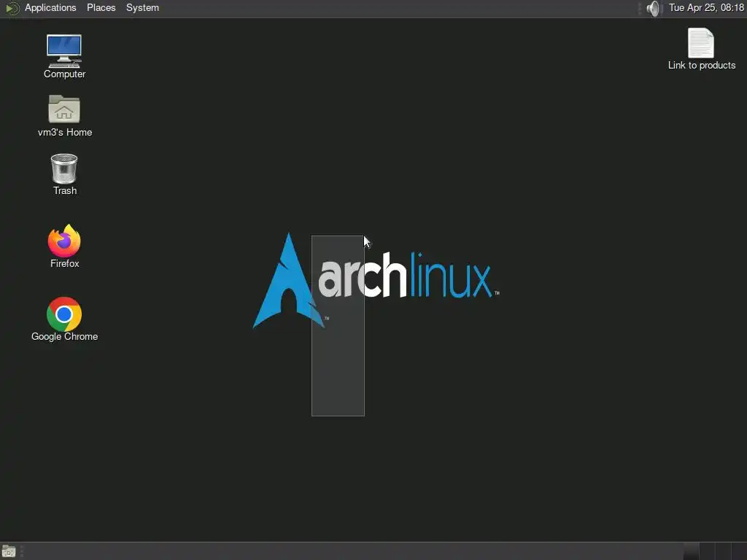Open the Places menu
The height and width of the screenshot is (560, 747).
pos(101,8)
